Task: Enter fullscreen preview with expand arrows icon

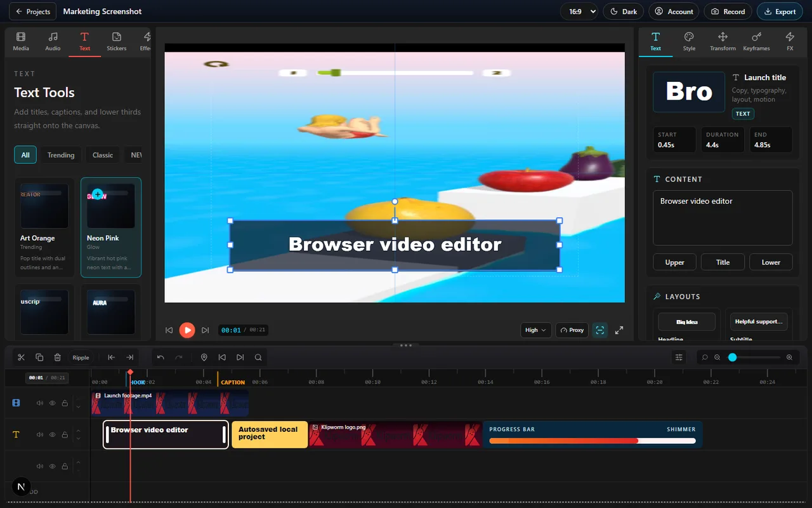Action: click(619, 330)
